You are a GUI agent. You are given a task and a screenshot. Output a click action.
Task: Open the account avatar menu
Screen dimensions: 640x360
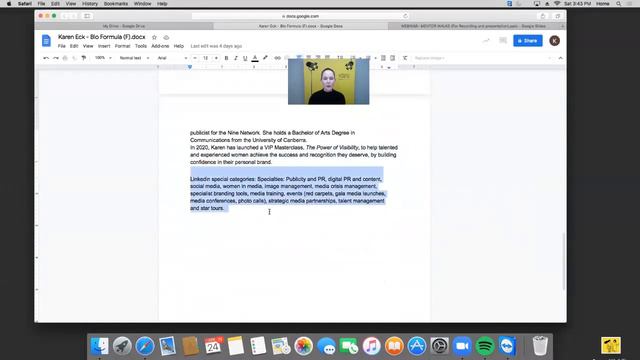coord(554,41)
